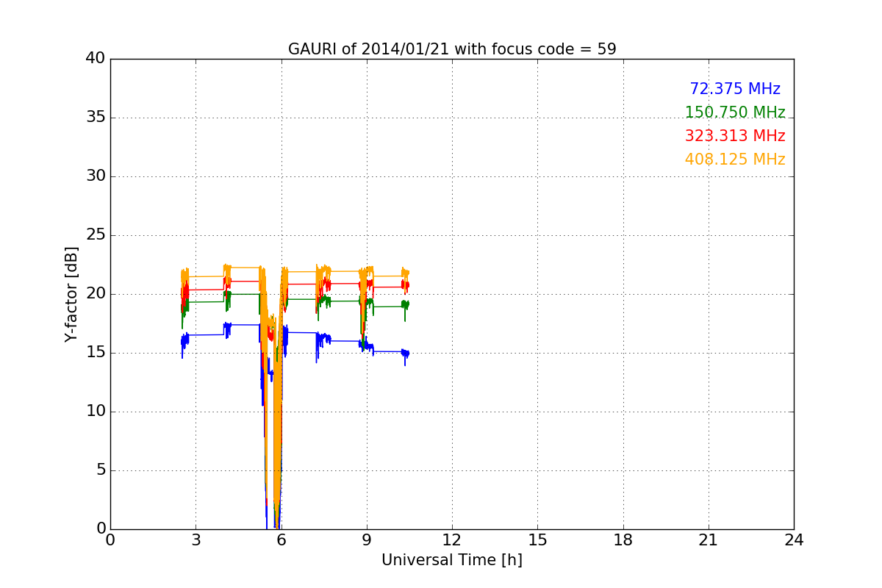Click the x-axis tick label 21

click(709, 540)
